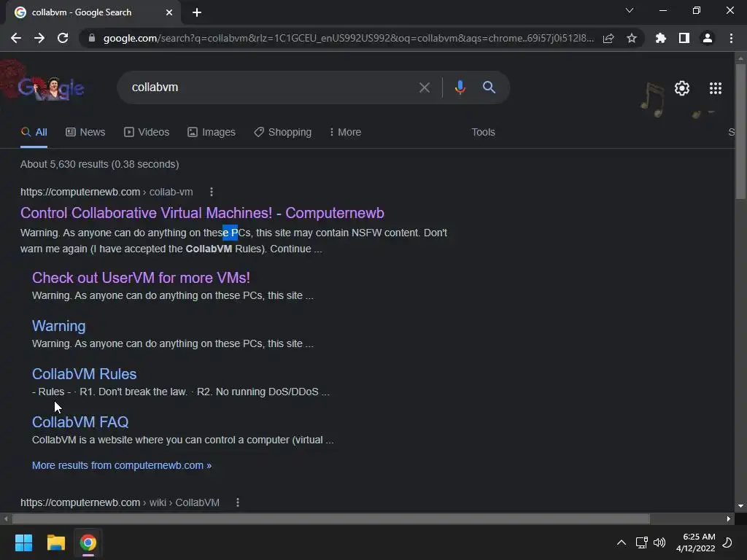This screenshot has width=747, height=560.
Task: Open the tab search chevron
Action: [x=630, y=10]
